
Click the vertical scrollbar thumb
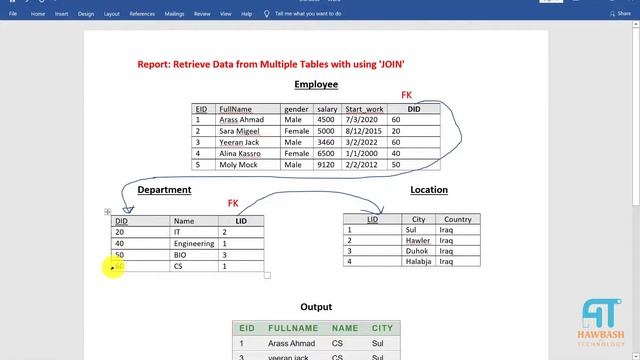coord(636,116)
